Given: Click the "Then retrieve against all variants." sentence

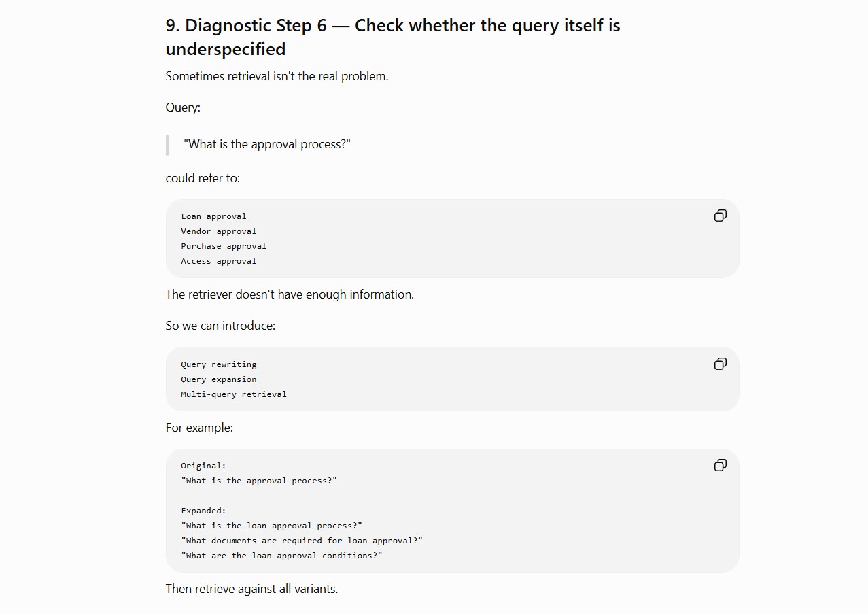Looking at the screenshot, I should point(251,589).
